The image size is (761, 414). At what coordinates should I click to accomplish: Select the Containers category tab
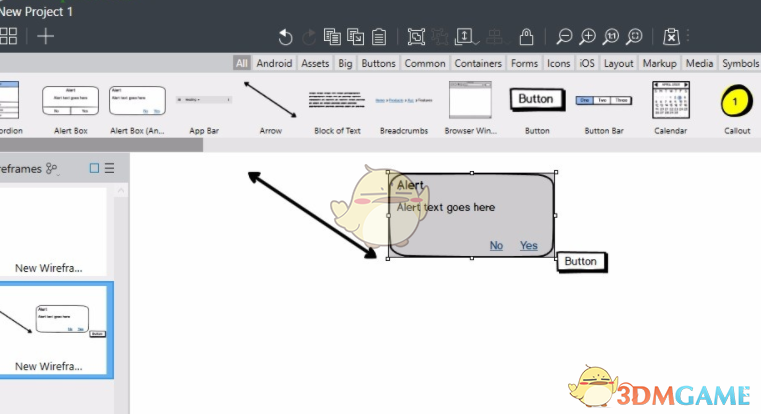point(478,63)
